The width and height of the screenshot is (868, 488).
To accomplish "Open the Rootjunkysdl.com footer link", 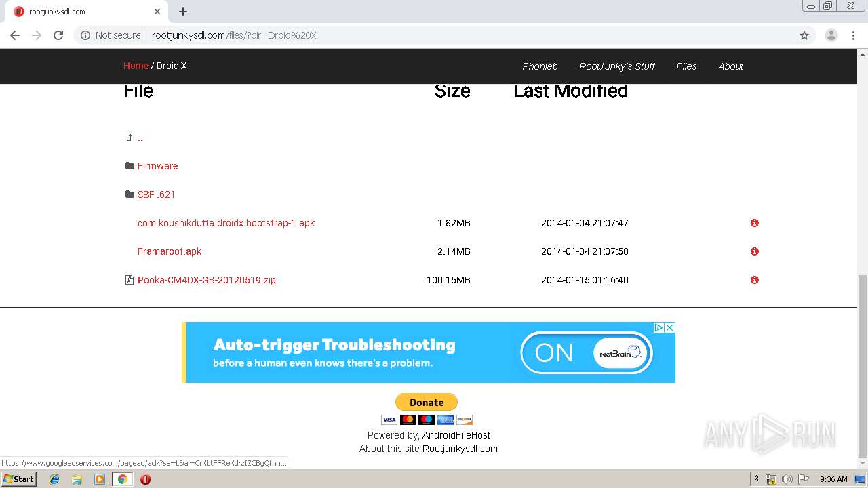I will (460, 449).
